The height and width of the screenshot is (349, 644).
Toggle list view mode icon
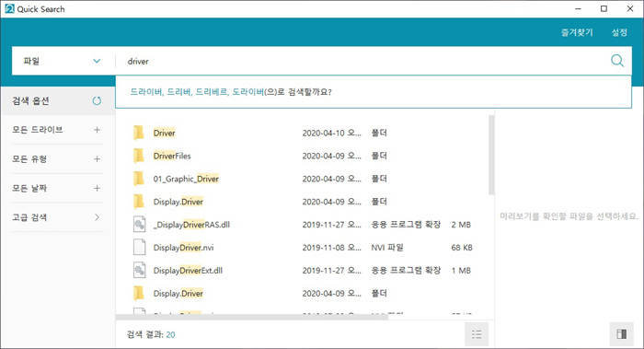[x=477, y=334]
